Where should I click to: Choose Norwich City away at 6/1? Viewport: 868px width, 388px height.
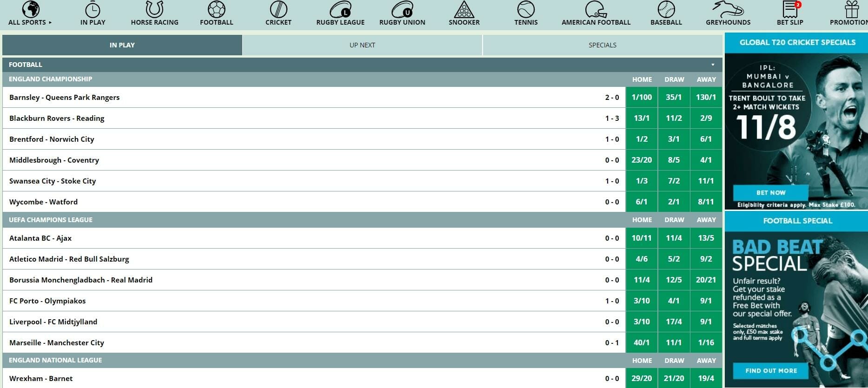click(706, 139)
